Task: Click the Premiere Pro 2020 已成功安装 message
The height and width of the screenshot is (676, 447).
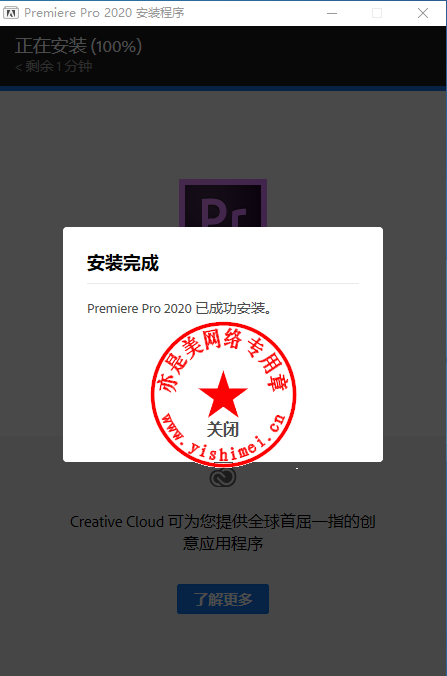Action: (x=179, y=308)
